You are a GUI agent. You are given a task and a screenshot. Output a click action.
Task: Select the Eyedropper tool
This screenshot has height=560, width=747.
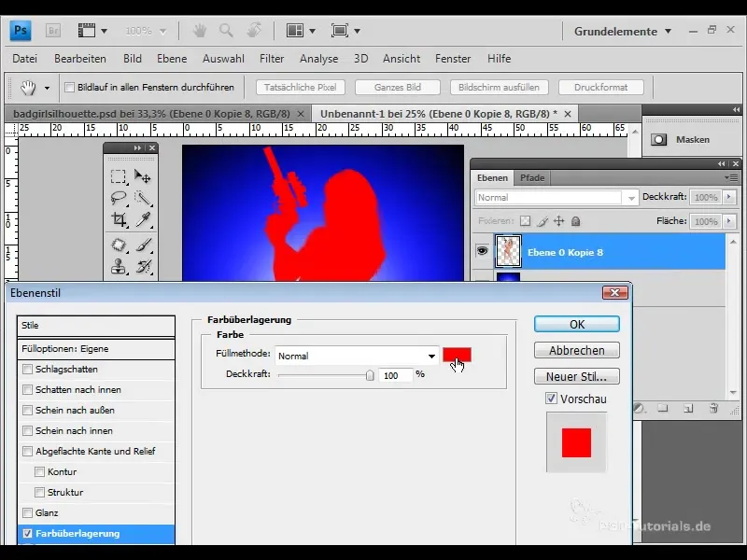tap(143, 220)
